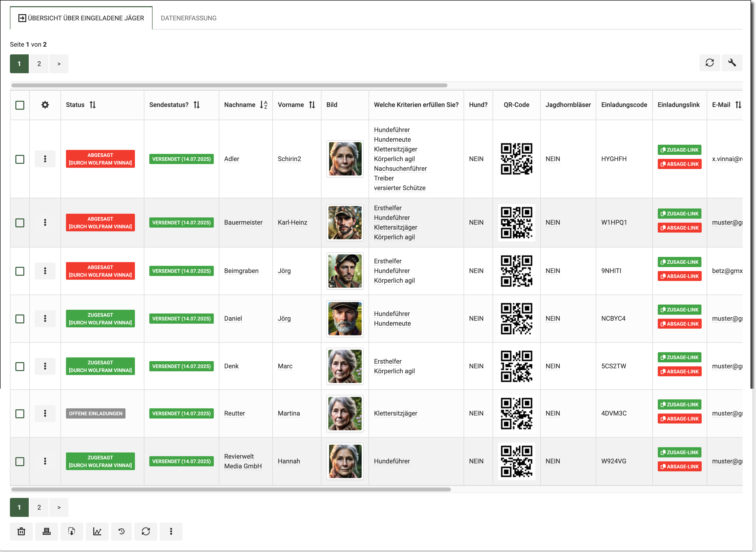Click the wrench settings icon at top right
Viewport: 756px width, 552px height.
tap(732, 63)
